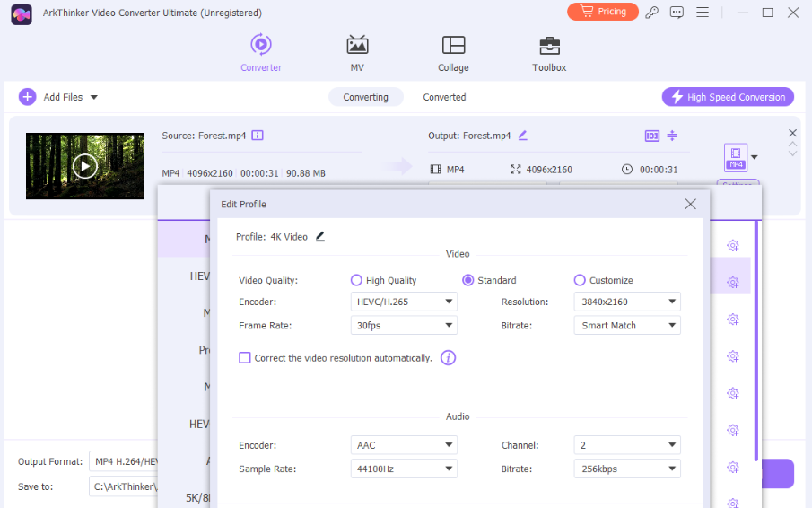Click the ArkThinker app logo
The height and width of the screenshot is (508, 812).
22,14
